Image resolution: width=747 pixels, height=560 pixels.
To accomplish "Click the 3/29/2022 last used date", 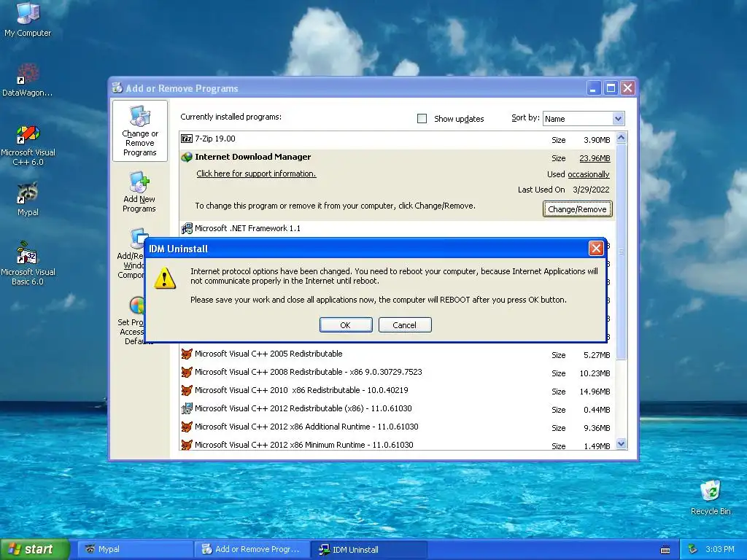I will [x=591, y=190].
